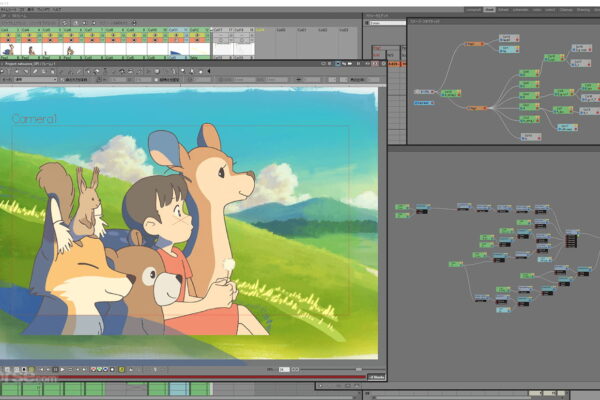Toggle preview visibility for column Col12
This screenshot has height=400, width=600.
197,35
